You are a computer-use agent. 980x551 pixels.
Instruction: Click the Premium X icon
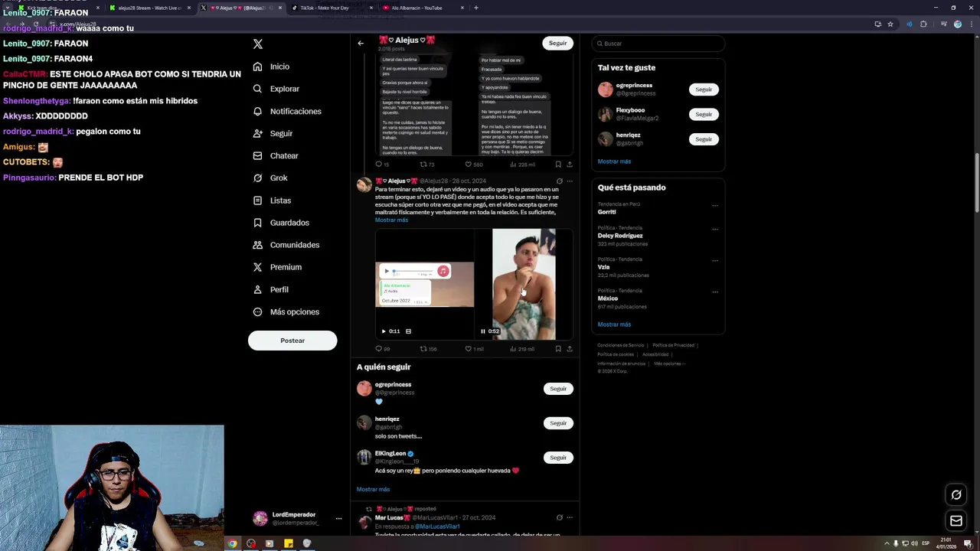(258, 267)
